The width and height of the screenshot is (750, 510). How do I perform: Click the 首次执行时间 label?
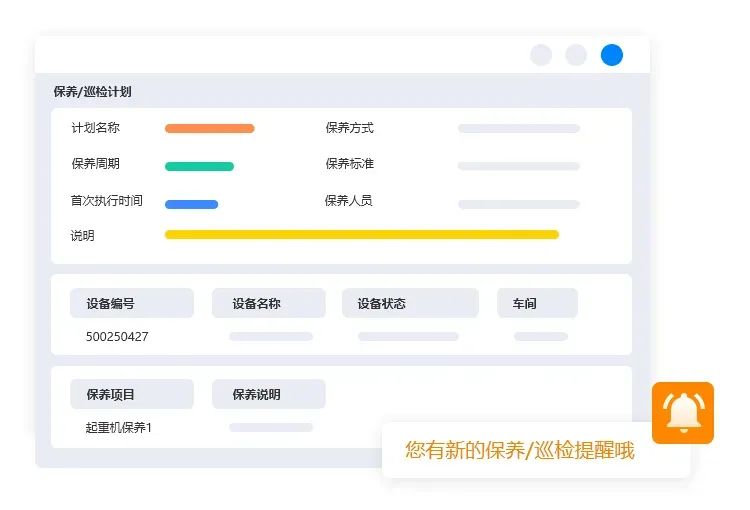coord(107,200)
